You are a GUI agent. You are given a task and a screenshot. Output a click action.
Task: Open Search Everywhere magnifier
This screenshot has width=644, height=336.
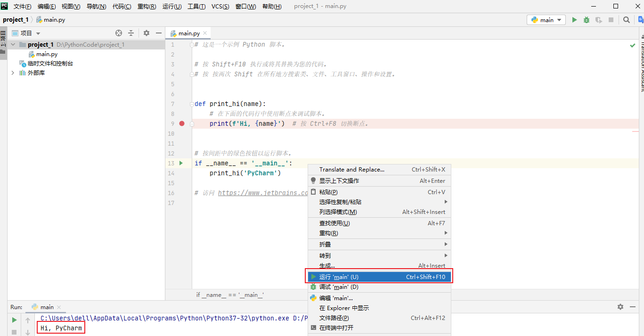[627, 20]
